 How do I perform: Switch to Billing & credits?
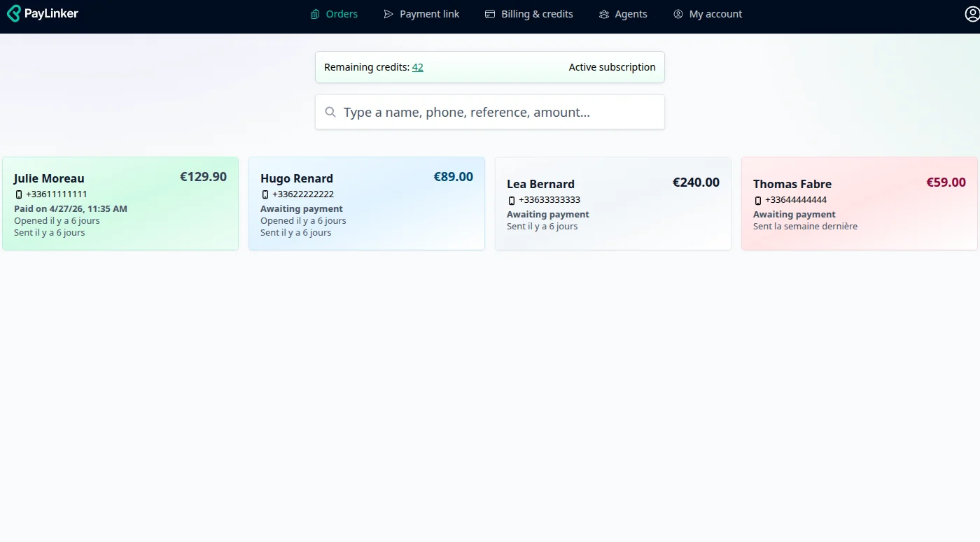click(528, 14)
